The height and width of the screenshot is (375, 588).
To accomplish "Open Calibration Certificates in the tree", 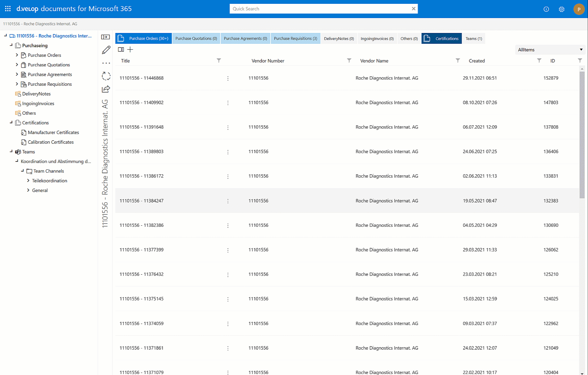I will click(51, 142).
